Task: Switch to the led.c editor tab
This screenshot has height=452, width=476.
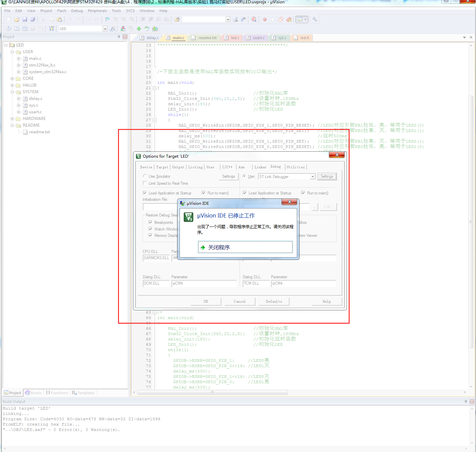Action: coord(232,38)
